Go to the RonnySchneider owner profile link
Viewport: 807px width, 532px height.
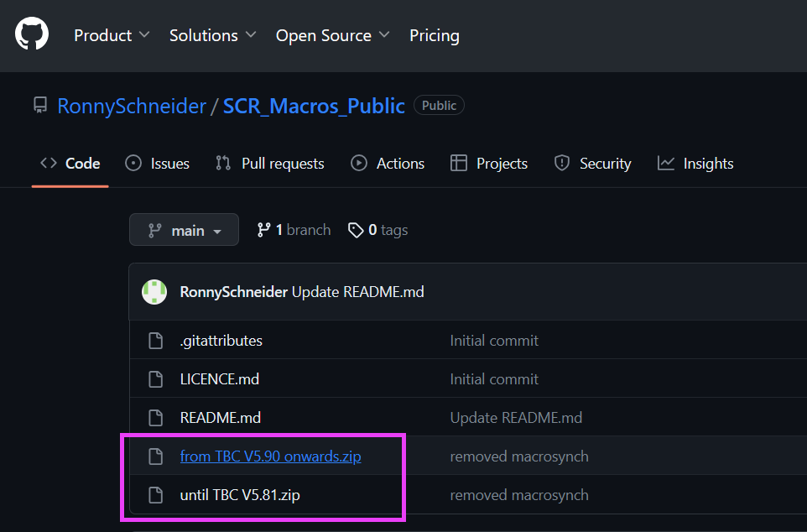coord(132,106)
